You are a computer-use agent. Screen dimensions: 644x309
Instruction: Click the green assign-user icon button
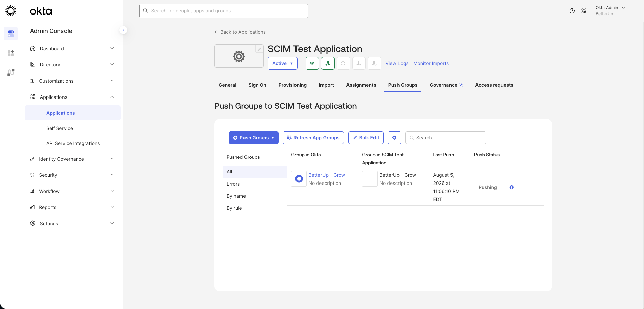coord(328,63)
